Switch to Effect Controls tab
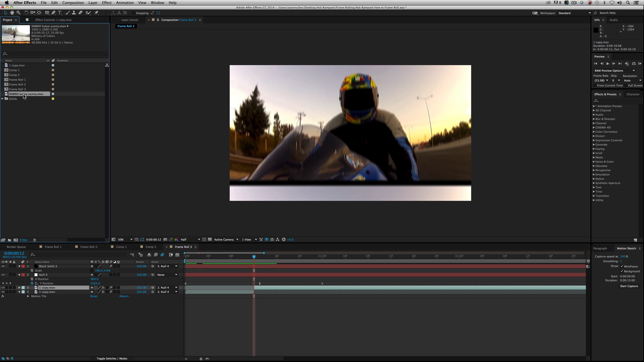 pos(53,20)
